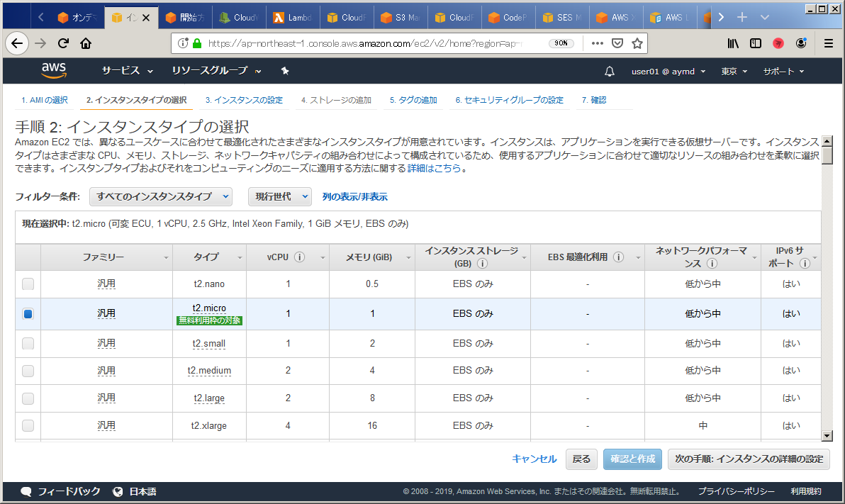Show instance storage info icon

pyautogui.click(x=483, y=264)
